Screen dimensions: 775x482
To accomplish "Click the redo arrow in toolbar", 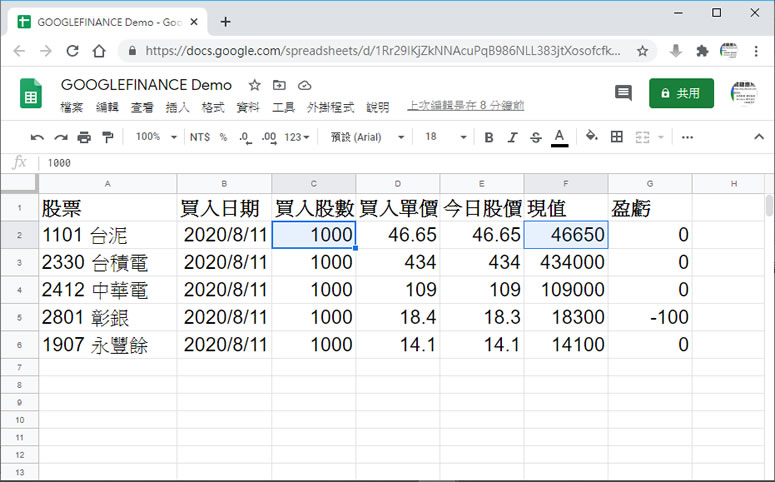I will click(x=61, y=137).
